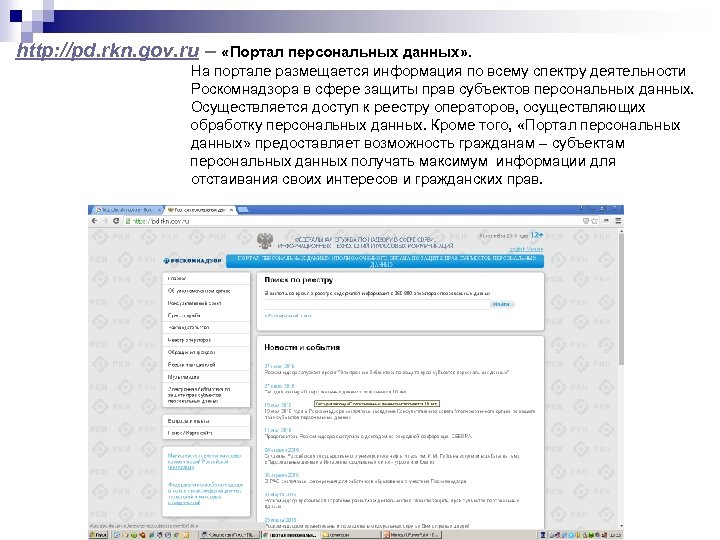The image size is (720, 540).
Task: Click the scrollbar down arrow at the page bottom
Action: coord(621,526)
